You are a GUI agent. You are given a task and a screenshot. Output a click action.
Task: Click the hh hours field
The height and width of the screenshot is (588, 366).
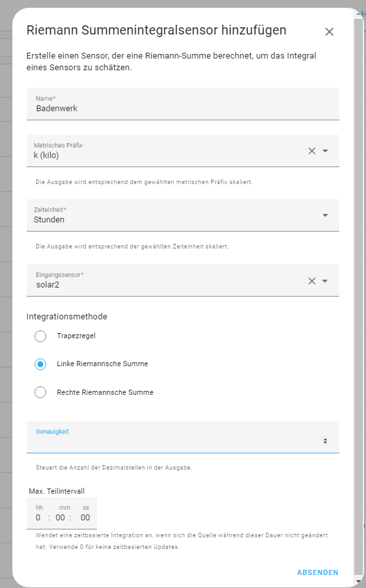38,518
